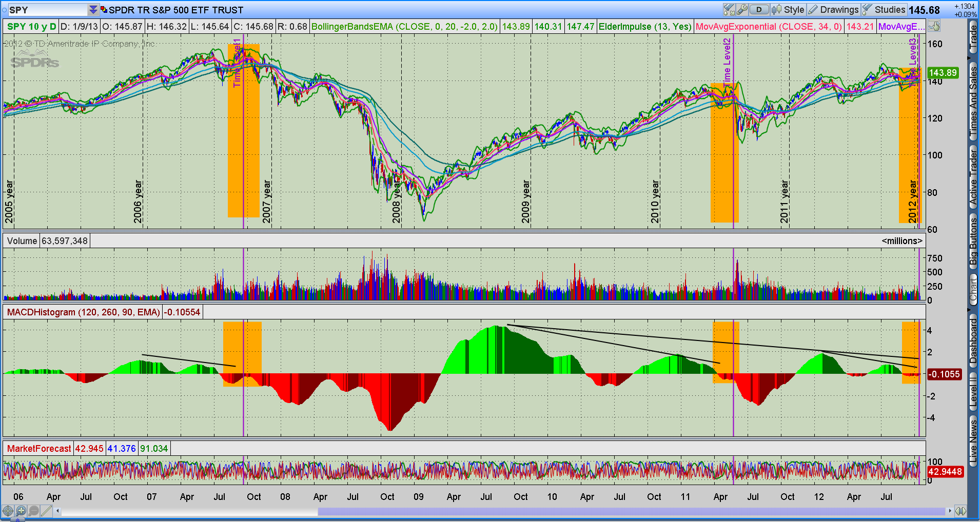980x522 pixels.
Task: Click the horizontal time scrollbar thumb
Action: tap(632, 511)
